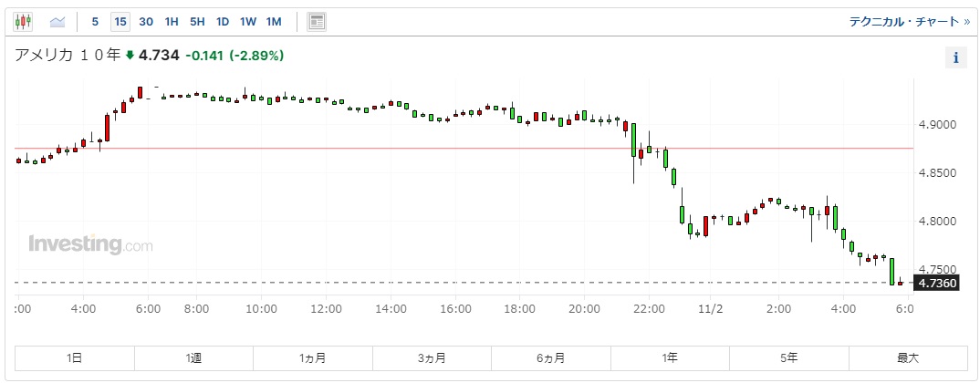This screenshot has height=383, width=980.
Task: Select the 3ヵ月 range tab
Action: pyautogui.click(x=432, y=358)
